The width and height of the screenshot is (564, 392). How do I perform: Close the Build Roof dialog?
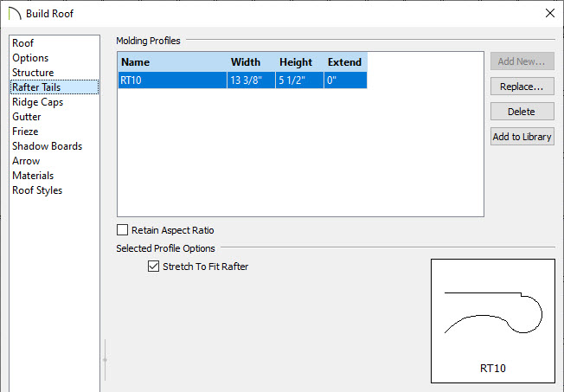click(x=550, y=13)
